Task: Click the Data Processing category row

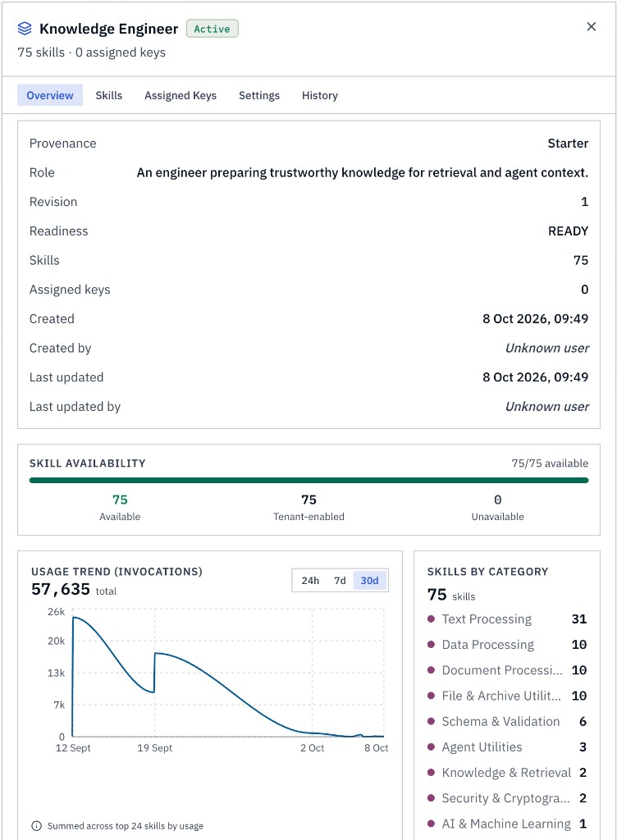Action: pos(507,645)
